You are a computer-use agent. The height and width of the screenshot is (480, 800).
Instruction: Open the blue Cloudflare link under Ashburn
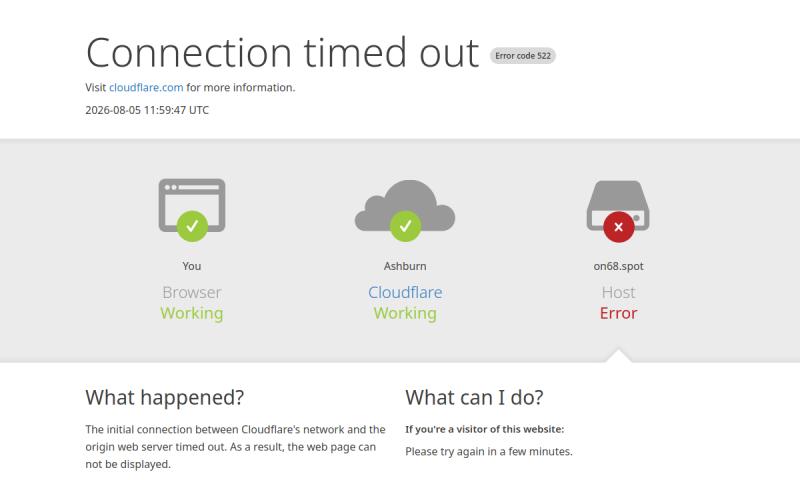405,292
